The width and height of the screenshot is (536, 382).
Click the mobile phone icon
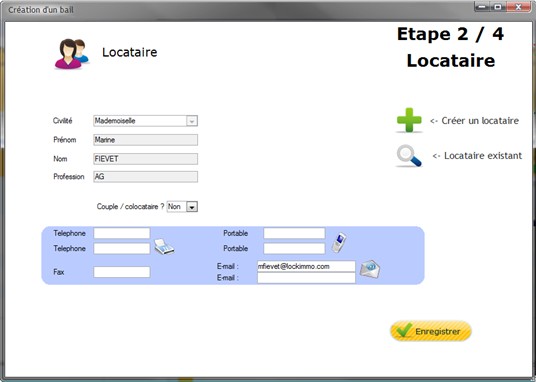coord(339,242)
